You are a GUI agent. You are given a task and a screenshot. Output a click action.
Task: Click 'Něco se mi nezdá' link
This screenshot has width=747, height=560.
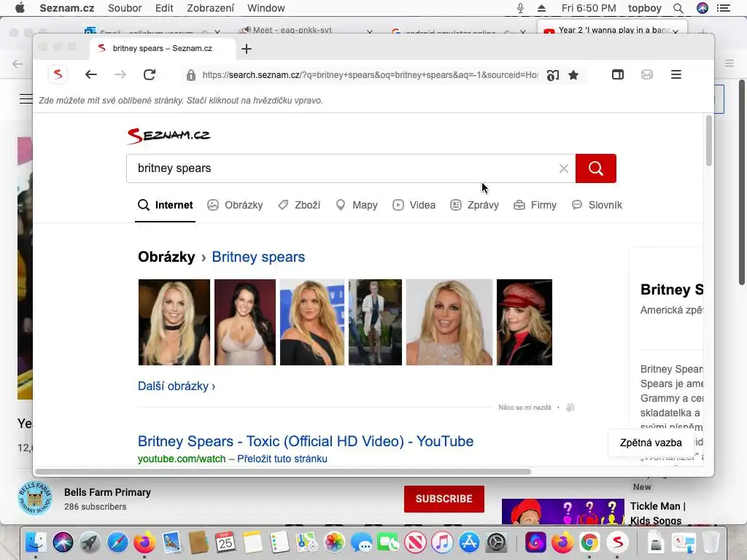coord(525,408)
